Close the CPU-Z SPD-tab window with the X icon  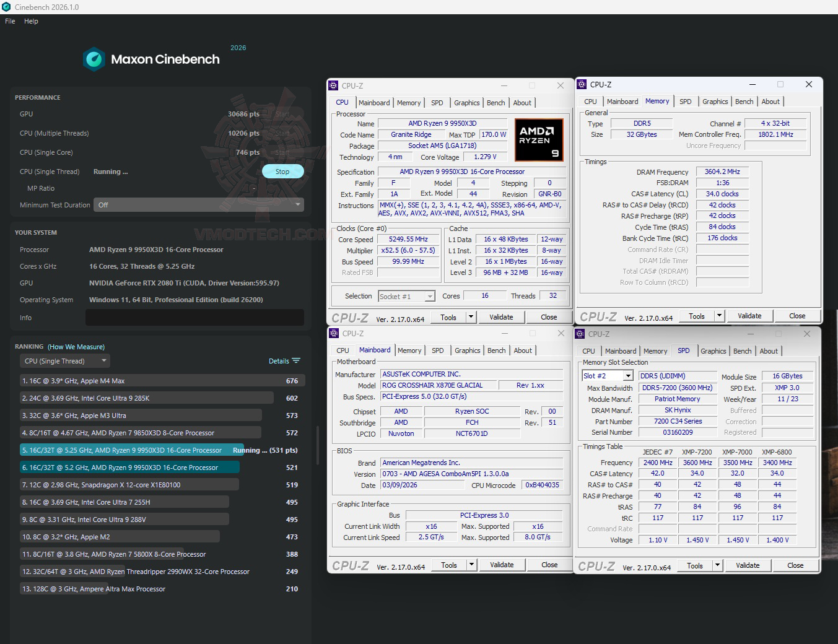[807, 334]
